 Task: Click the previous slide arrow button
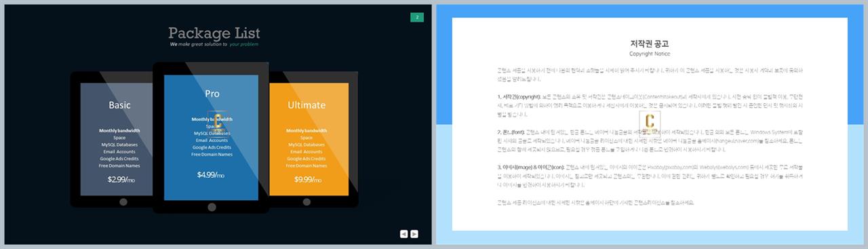click(x=403, y=233)
